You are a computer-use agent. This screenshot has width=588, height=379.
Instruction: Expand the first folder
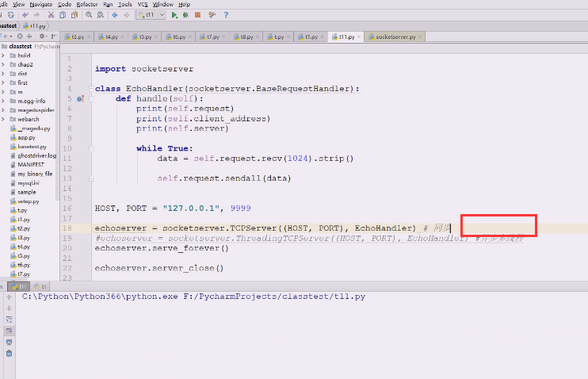click(3, 82)
